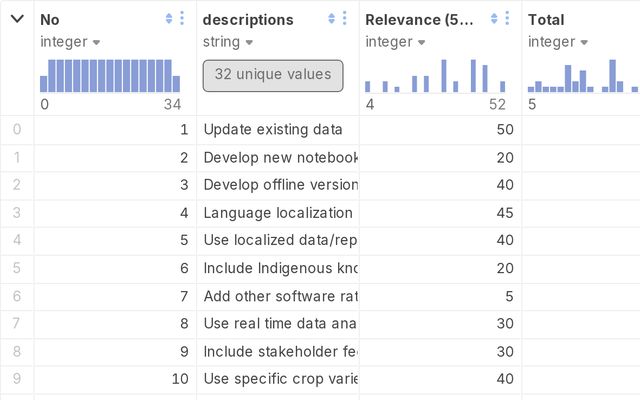Image resolution: width=640 pixels, height=400 pixels.
Task: Open descriptions column kebab menu
Action: [x=344, y=19]
